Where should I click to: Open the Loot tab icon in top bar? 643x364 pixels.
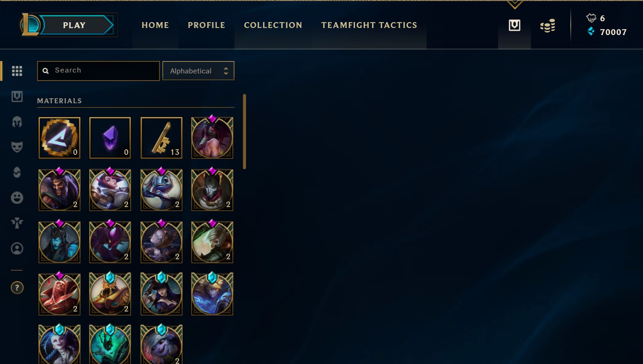[515, 25]
